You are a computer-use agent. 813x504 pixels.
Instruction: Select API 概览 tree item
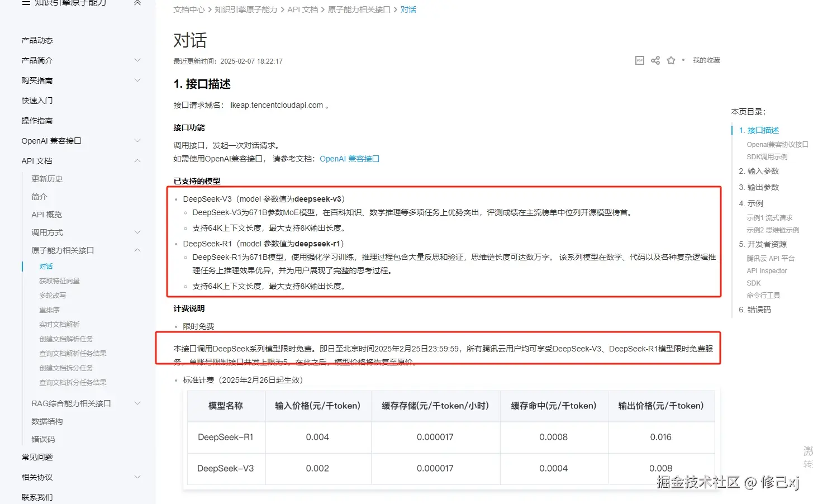[46, 215]
